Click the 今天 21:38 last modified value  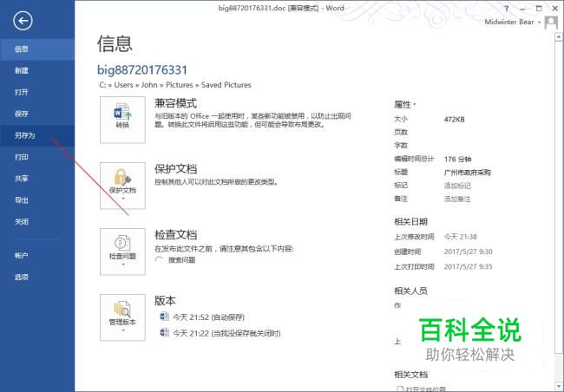coord(461,237)
